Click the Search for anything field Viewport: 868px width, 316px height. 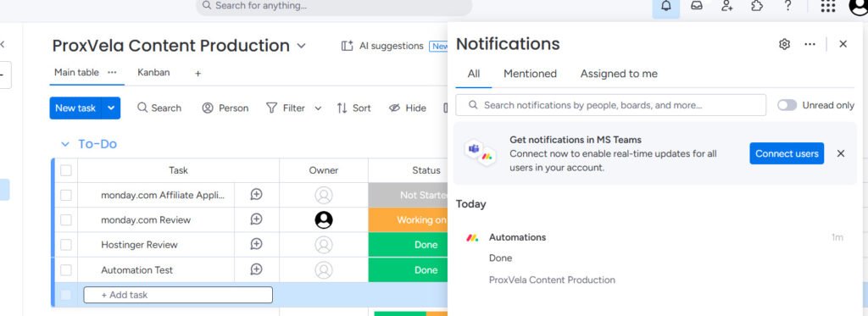pos(334,6)
